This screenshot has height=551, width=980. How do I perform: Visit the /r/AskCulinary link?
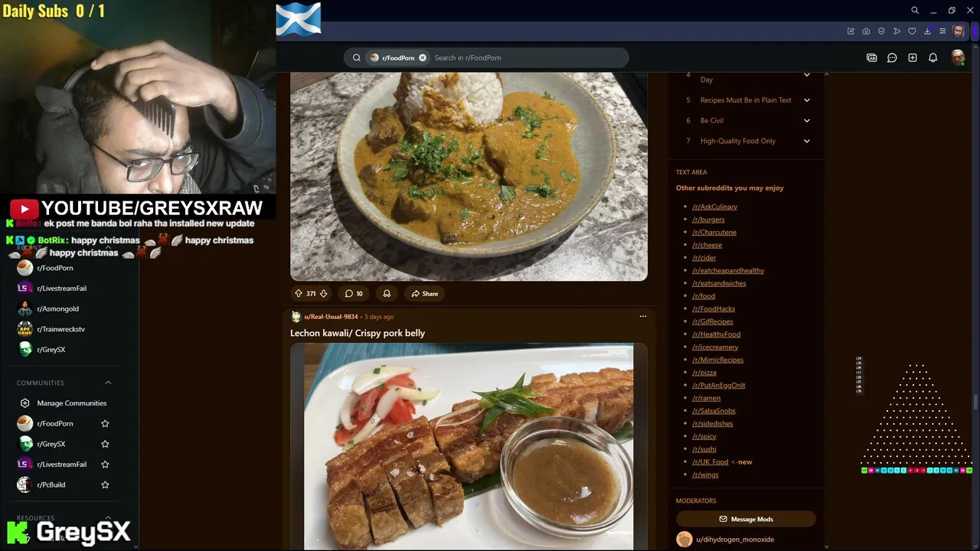tap(714, 207)
